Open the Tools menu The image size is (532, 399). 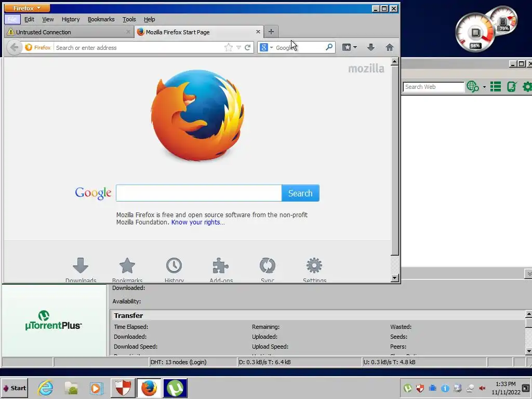click(129, 19)
